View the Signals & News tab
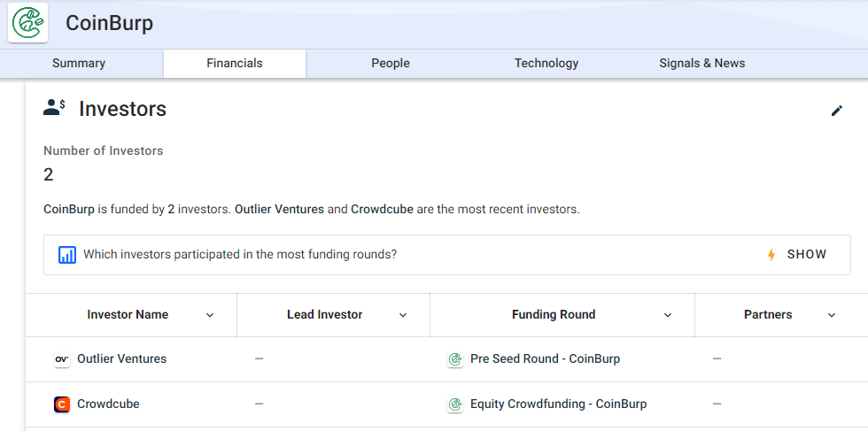 (x=701, y=64)
